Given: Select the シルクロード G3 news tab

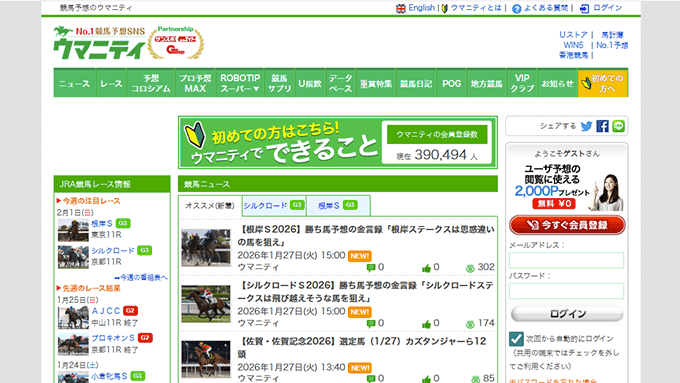Looking at the screenshot, I should click(x=274, y=205).
